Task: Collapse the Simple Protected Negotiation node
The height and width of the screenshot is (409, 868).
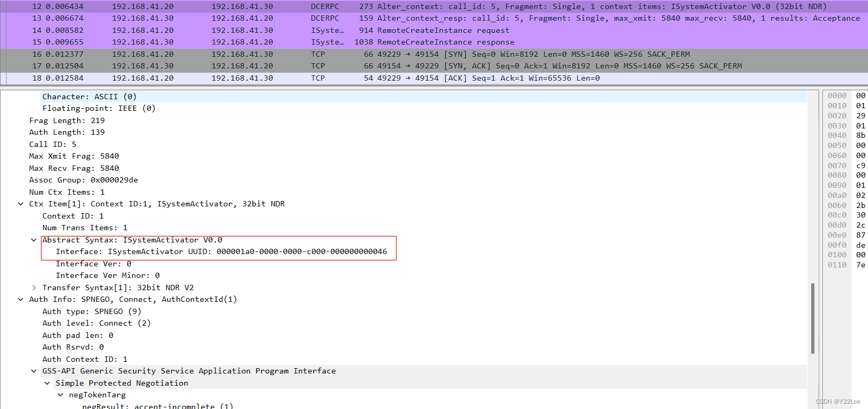Action: [x=47, y=383]
